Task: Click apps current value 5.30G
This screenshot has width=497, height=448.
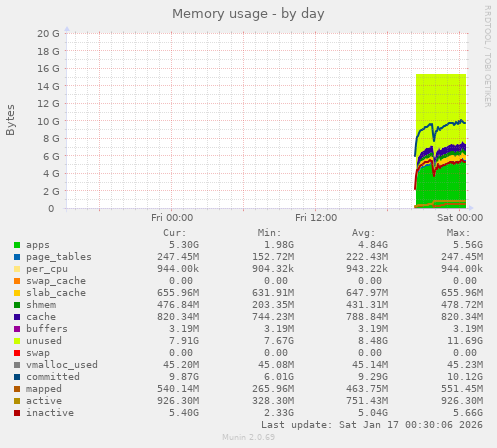Action: (x=184, y=245)
